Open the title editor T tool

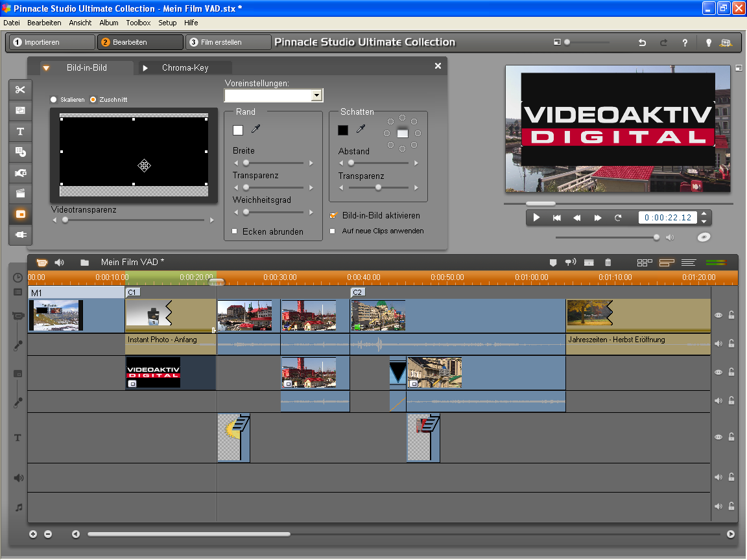20,132
